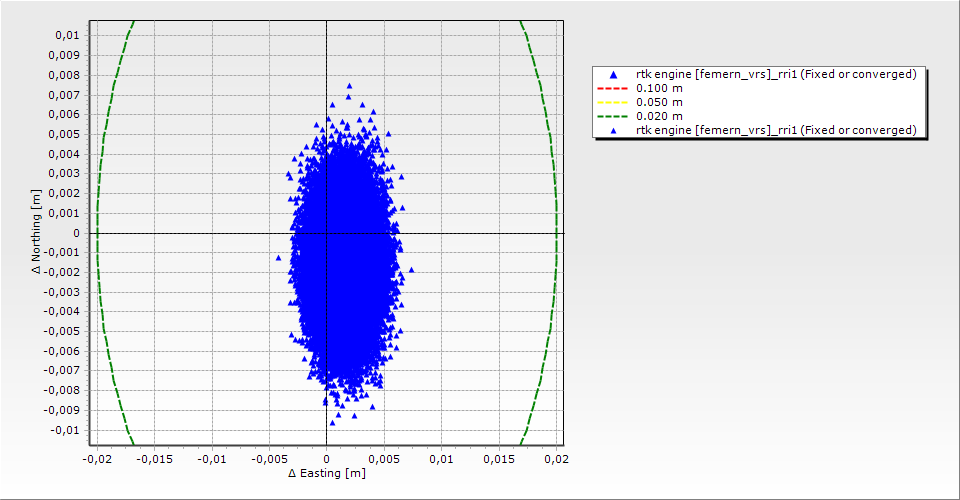The height and width of the screenshot is (500, 960).
Task: Click the -0,02 tick label on Easting axis
Action: tap(97, 458)
